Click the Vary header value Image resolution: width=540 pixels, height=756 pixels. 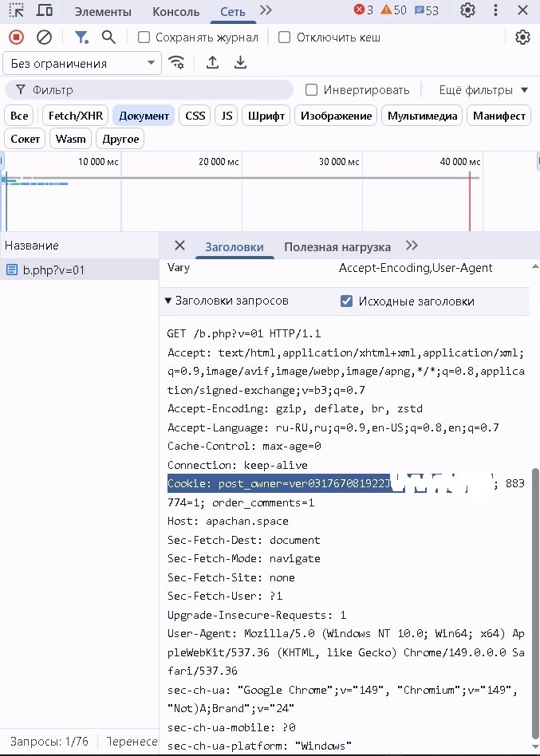click(x=416, y=268)
